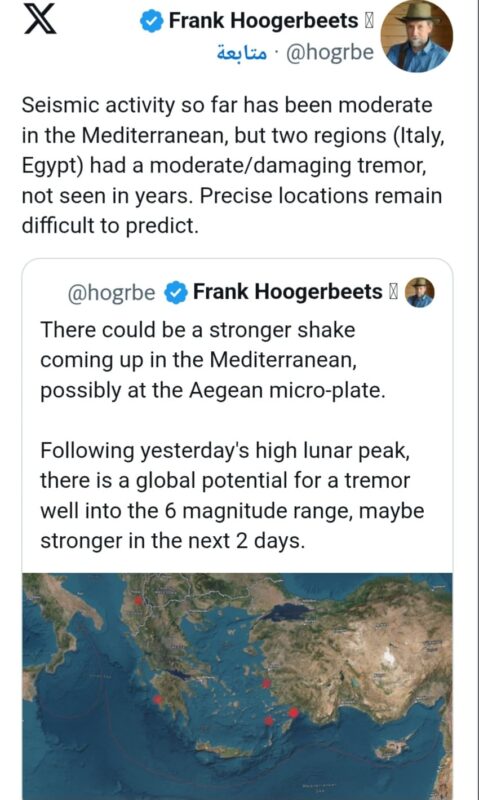
Task: Click the emoji after header name
Action: (369, 21)
